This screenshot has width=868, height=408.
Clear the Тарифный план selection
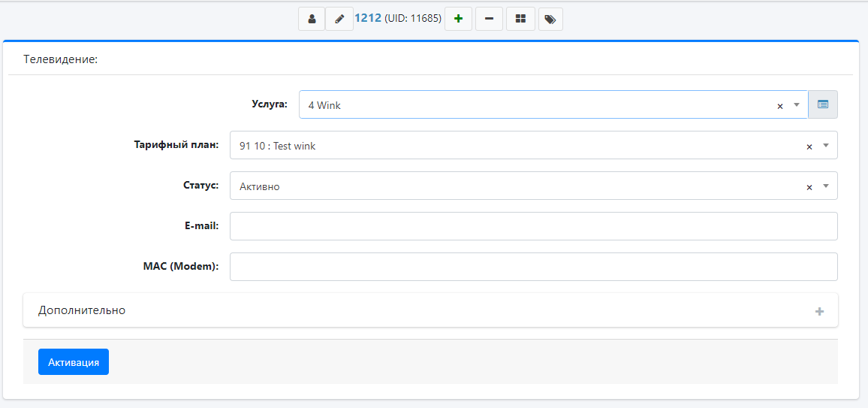(x=809, y=147)
